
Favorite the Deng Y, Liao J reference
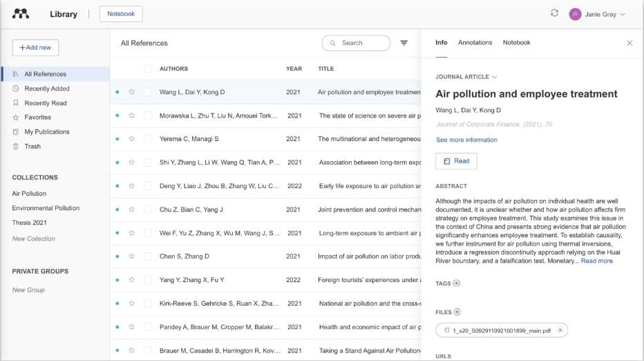(131, 186)
